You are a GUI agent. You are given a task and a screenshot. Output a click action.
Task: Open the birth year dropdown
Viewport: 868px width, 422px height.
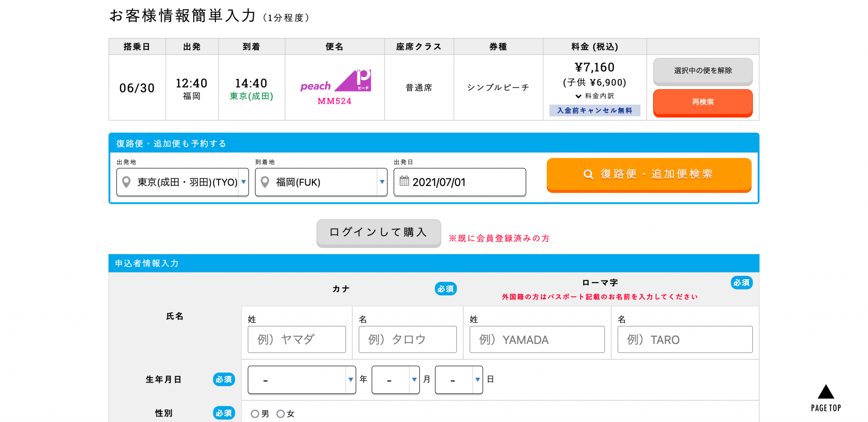click(x=301, y=380)
